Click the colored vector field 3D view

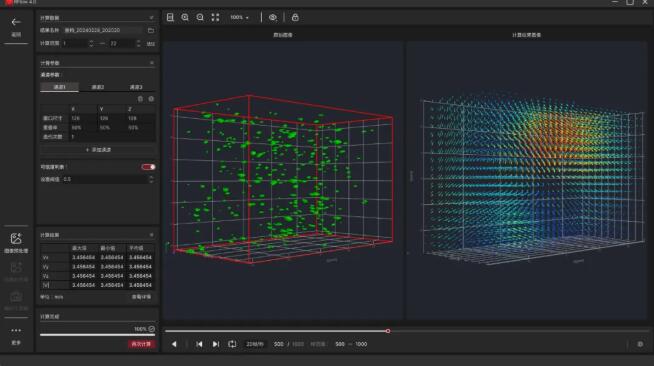pos(527,180)
